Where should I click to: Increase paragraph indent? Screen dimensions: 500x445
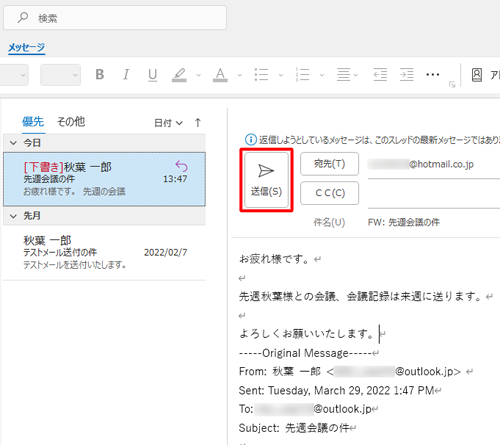point(407,75)
